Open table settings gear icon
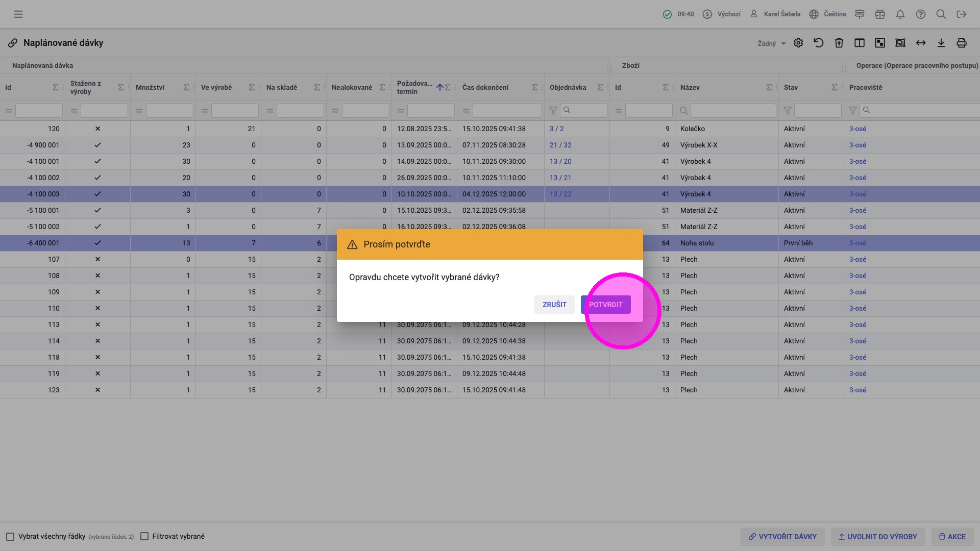Image resolution: width=980 pixels, height=551 pixels. click(798, 43)
